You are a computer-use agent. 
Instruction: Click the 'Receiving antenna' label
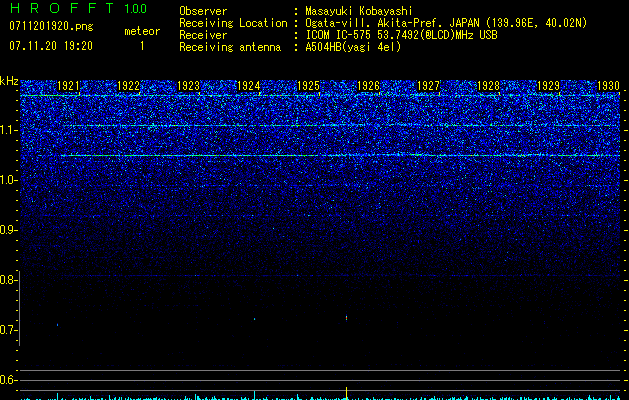point(230,47)
